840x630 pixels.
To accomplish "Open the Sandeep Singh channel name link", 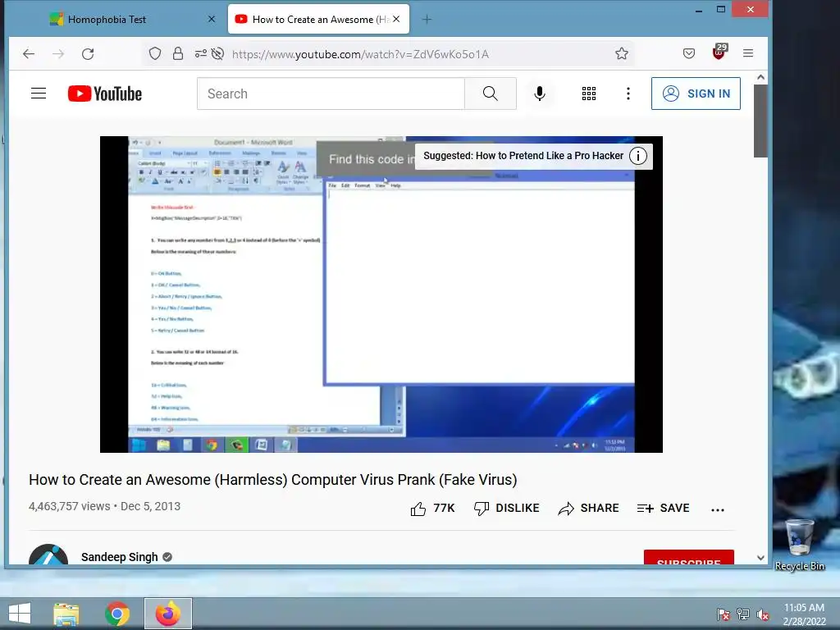I will [120, 557].
